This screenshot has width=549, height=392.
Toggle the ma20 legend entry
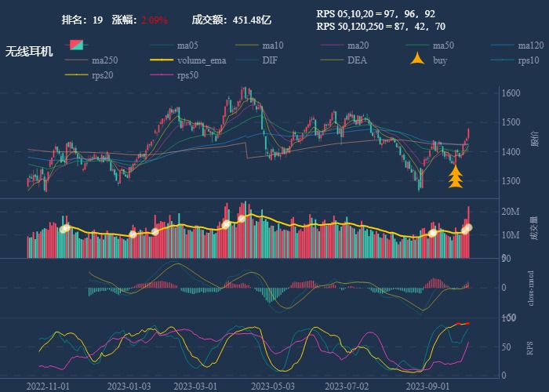[358, 45]
